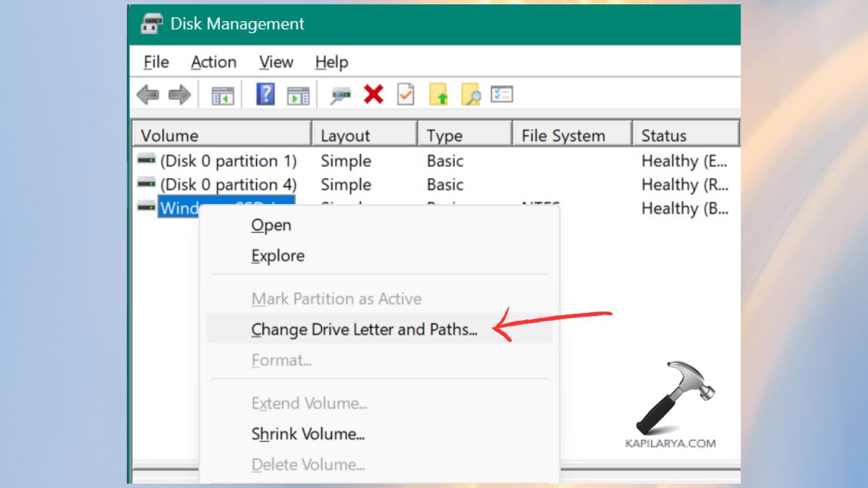Select Open in the context menu
The width and height of the screenshot is (868, 488).
[271, 225]
